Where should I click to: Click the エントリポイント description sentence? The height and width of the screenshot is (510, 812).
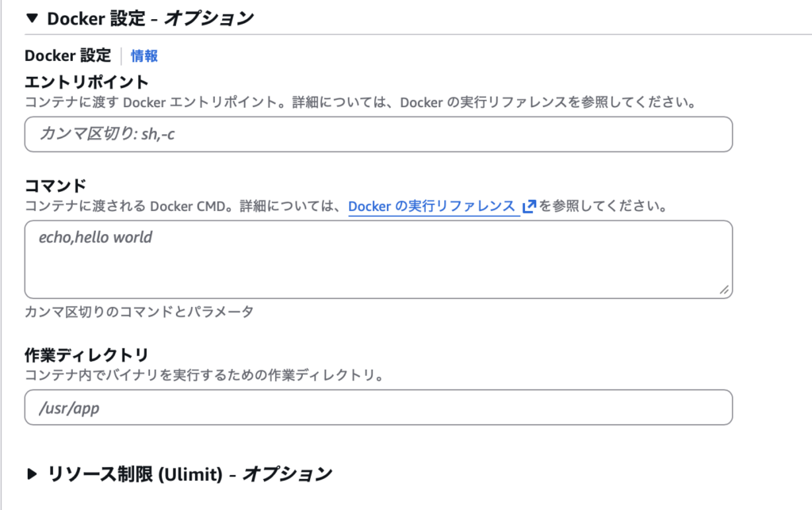tap(360, 102)
